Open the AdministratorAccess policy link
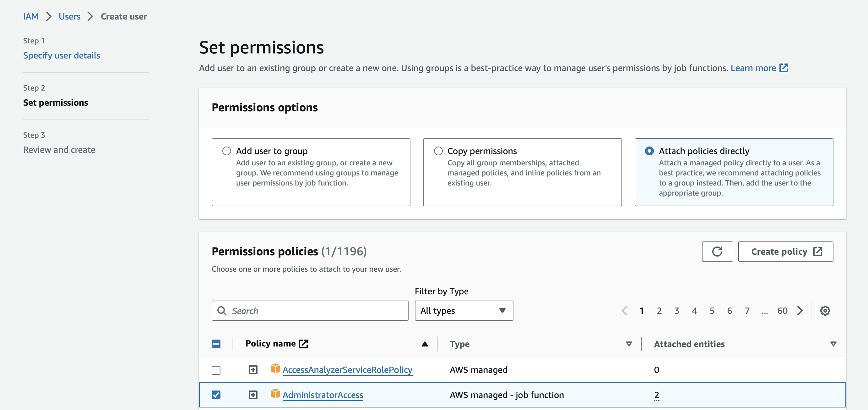The image size is (868, 410). coord(323,395)
